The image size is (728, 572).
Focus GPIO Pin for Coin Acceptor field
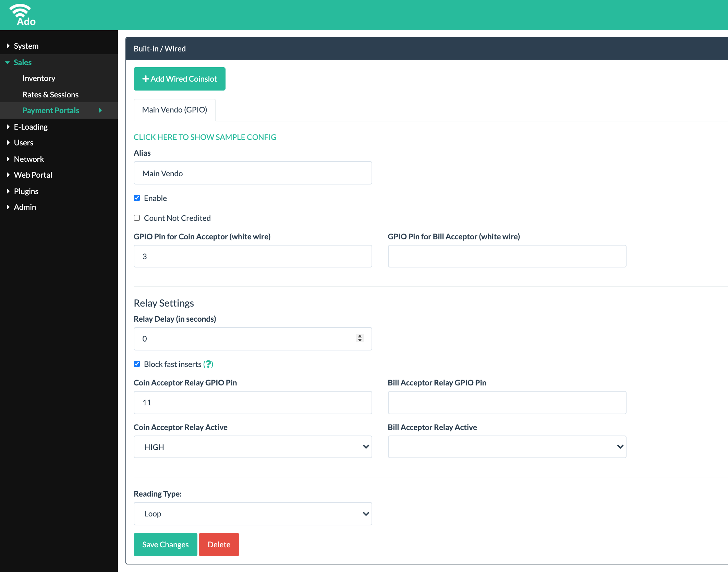[253, 256]
